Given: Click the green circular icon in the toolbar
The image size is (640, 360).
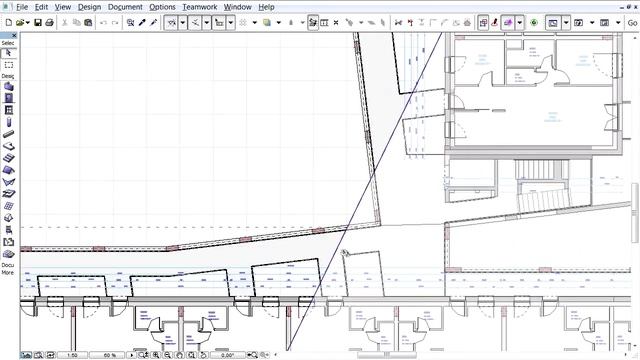Looking at the screenshot, I should pyautogui.click(x=534, y=23).
